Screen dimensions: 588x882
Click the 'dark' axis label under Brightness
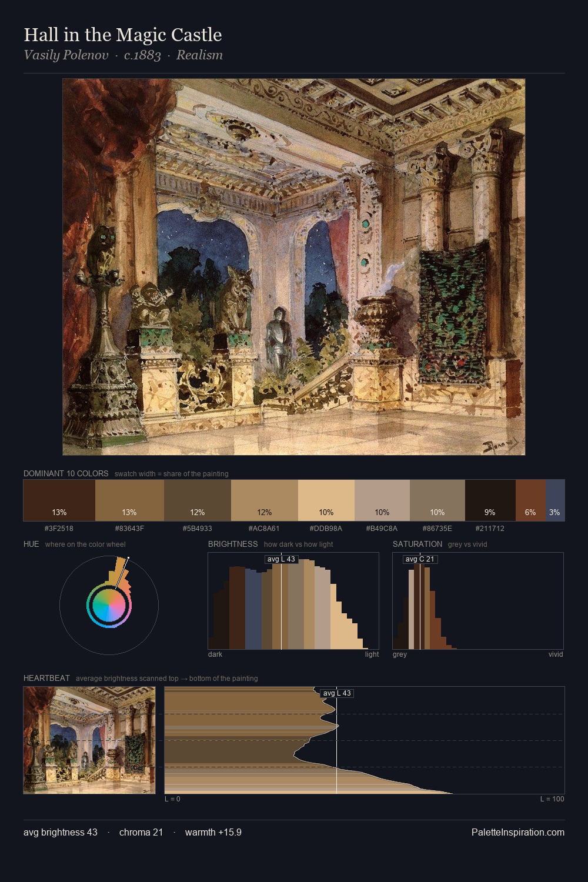(x=215, y=654)
